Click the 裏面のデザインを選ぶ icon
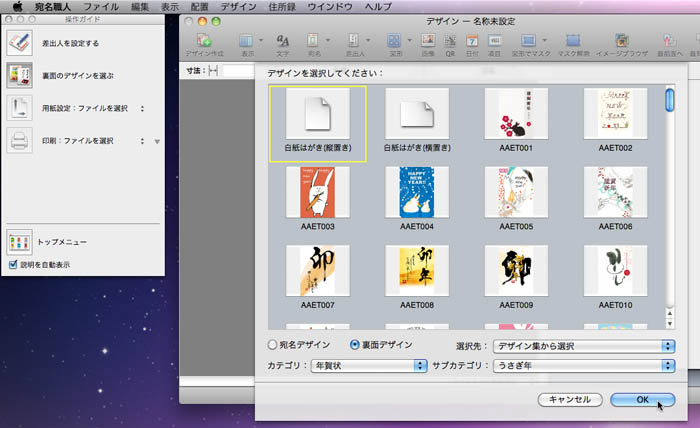700x428 pixels. pos(20,74)
